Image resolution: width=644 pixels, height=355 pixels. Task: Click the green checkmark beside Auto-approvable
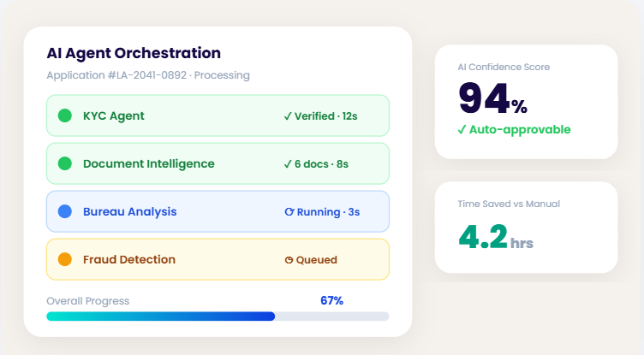tap(462, 129)
